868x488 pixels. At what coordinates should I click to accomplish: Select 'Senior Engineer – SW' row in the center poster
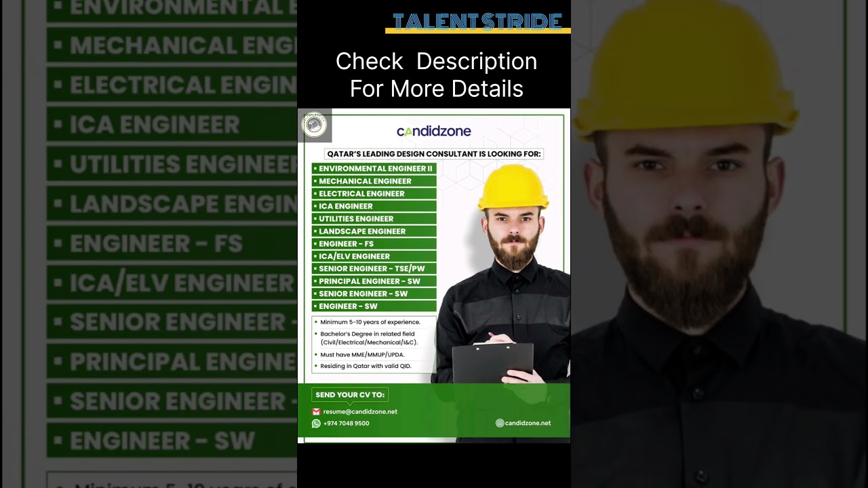coord(374,293)
